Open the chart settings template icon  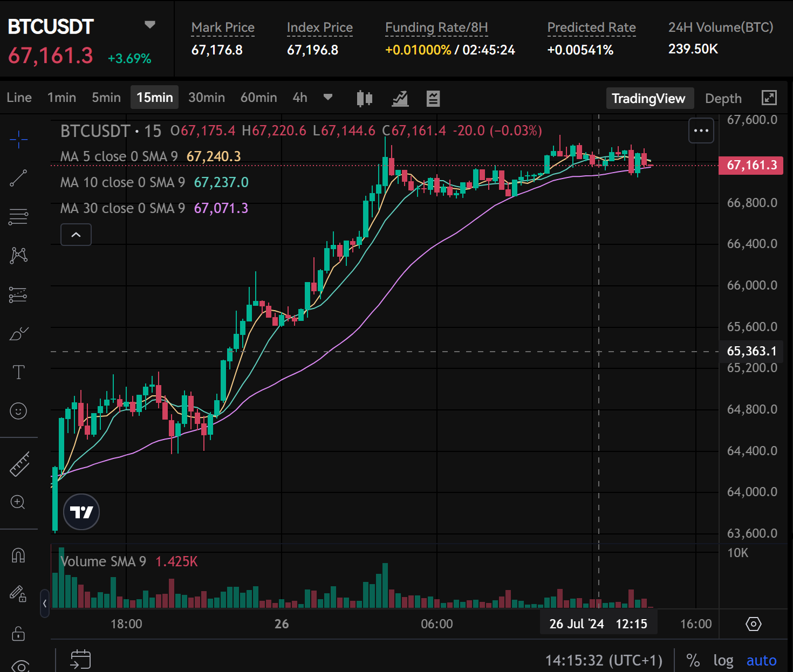point(433,98)
